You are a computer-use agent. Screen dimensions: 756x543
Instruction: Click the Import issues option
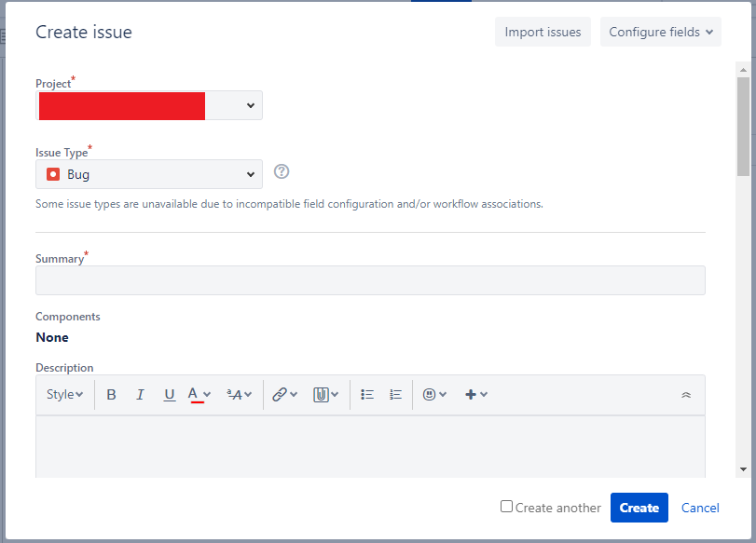coord(543,31)
